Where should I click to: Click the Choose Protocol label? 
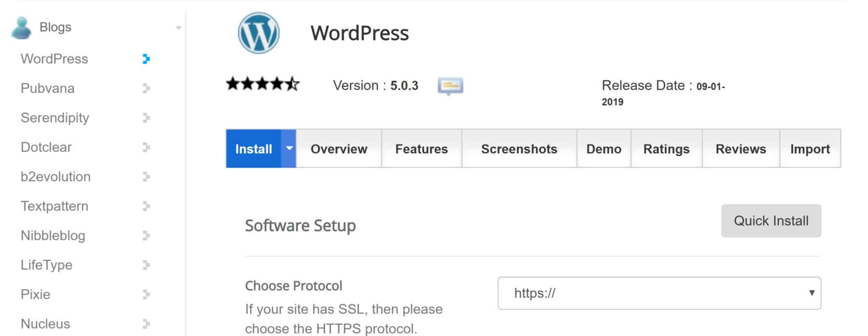click(x=293, y=286)
